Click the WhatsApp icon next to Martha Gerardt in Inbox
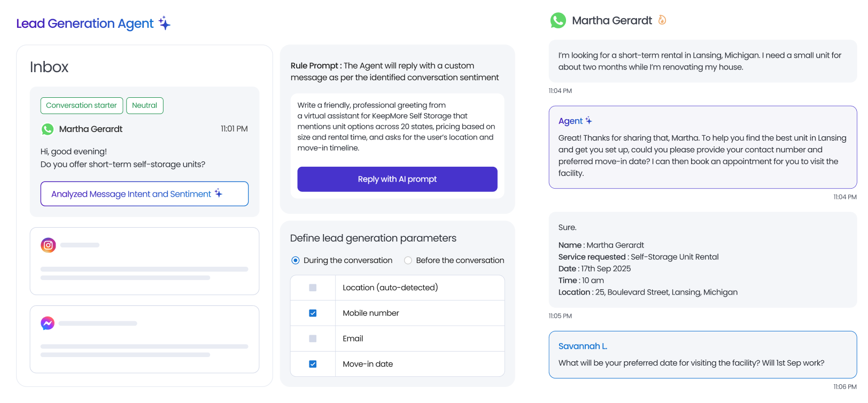Screen dimensions: 868x403 pos(48,129)
